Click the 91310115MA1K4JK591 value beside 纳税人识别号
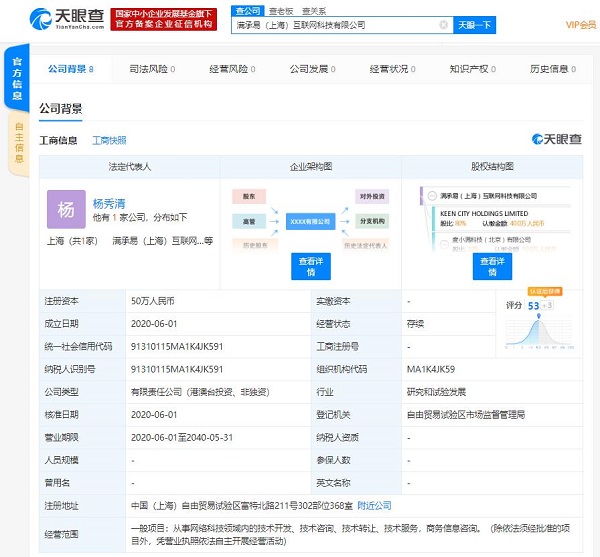The height and width of the screenshot is (557, 600). (177, 369)
